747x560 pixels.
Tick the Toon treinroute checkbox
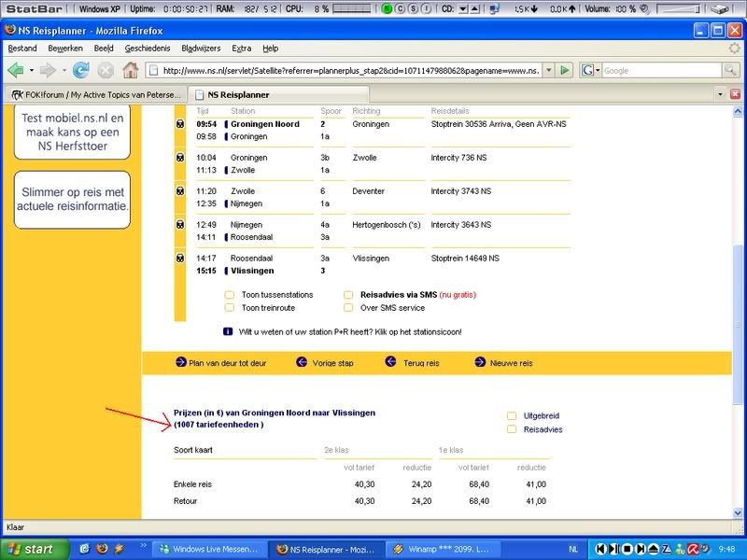229,308
